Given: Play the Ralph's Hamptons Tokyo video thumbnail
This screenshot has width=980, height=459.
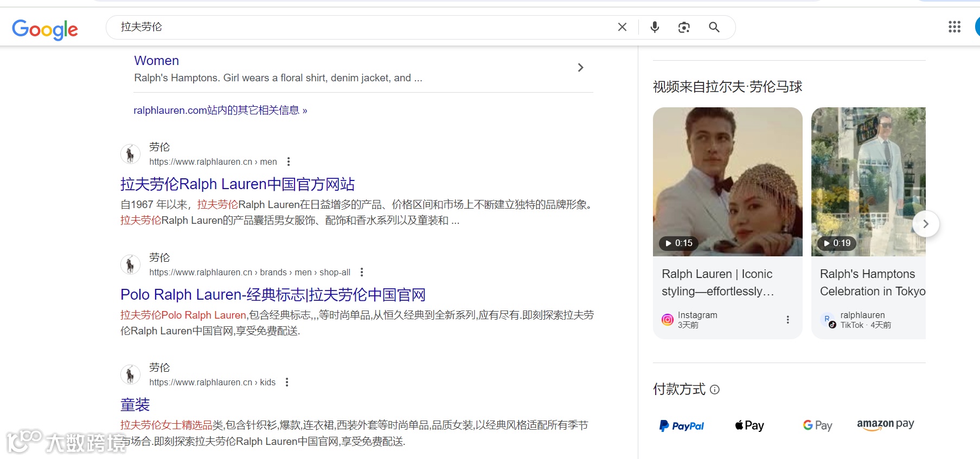Looking at the screenshot, I should pyautogui.click(x=868, y=182).
